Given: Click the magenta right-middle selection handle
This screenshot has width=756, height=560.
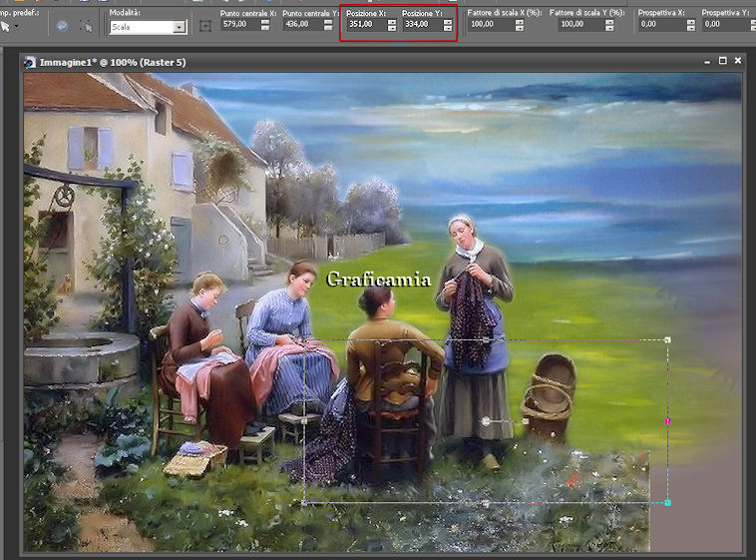Looking at the screenshot, I should pyautogui.click(x=668, y=421).
